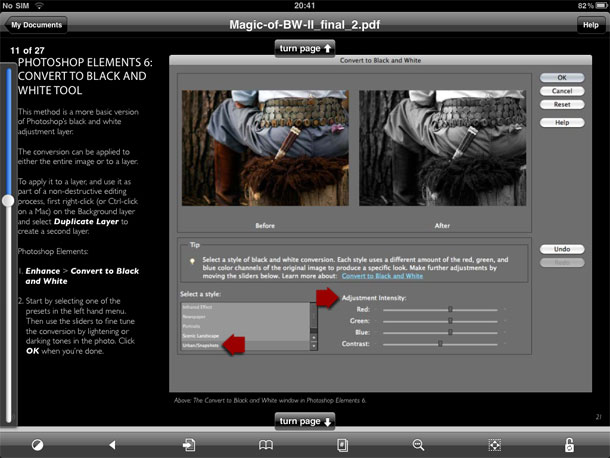Image resolution: width=610 pixels, height=458 pixels.
Task: Adjust the Red intensity slider handle
Action: pos(450,309)
